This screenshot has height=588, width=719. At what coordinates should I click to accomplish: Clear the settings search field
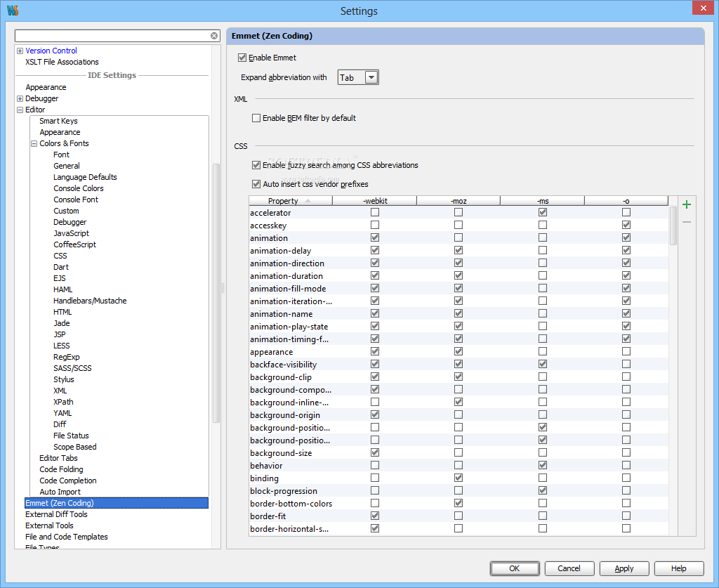pos(214,36)
